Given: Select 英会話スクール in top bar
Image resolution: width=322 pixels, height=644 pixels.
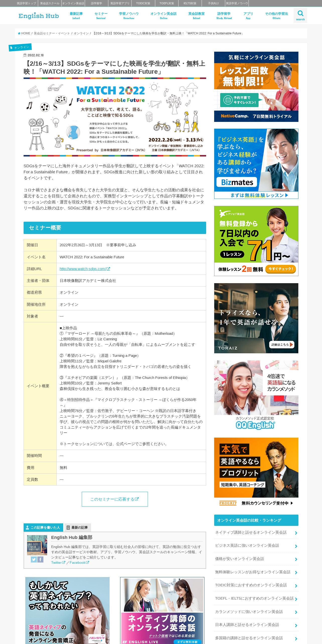Looking at the screenshot, I should pyautogui.click(x=50, y=3).
